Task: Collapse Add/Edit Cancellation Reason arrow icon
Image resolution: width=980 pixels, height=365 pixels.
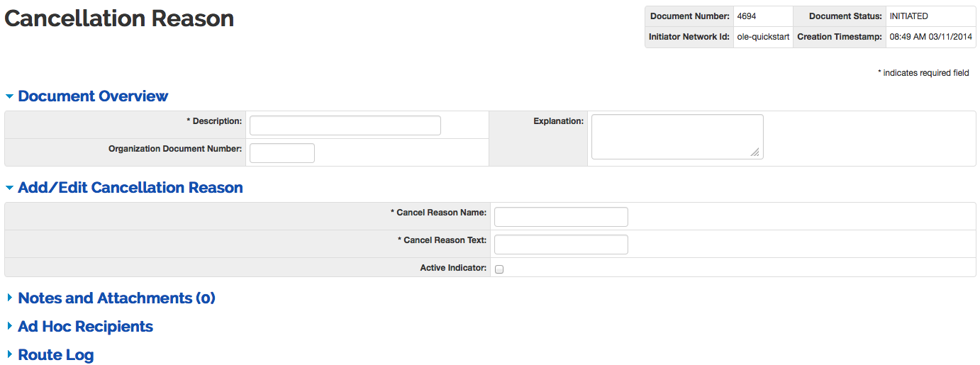Action: coord(9,188)
